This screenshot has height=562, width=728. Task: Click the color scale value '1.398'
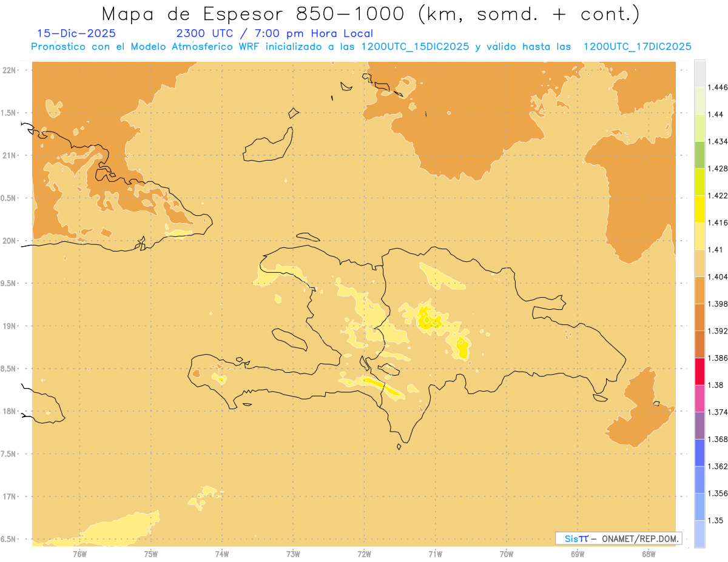tap(718, 304)
